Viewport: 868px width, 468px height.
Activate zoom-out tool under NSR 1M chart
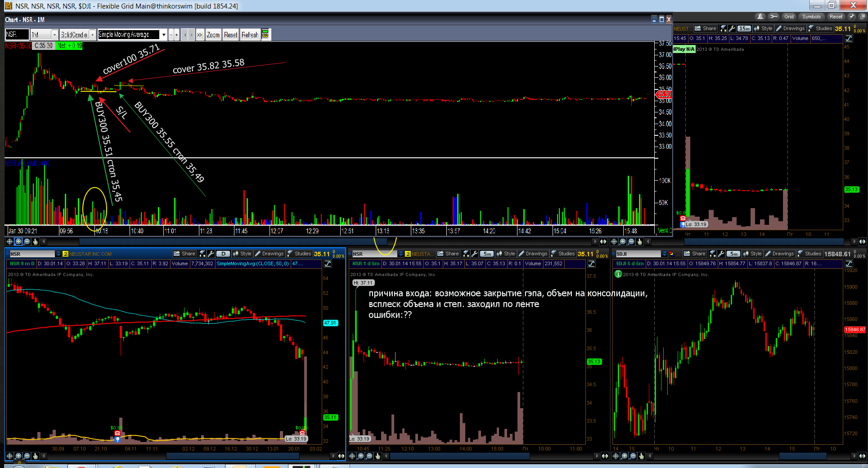27,241
